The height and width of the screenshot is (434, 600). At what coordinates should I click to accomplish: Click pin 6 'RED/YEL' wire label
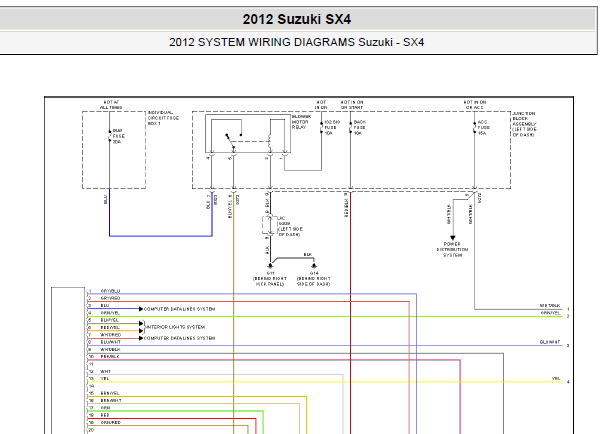point(110,328)
